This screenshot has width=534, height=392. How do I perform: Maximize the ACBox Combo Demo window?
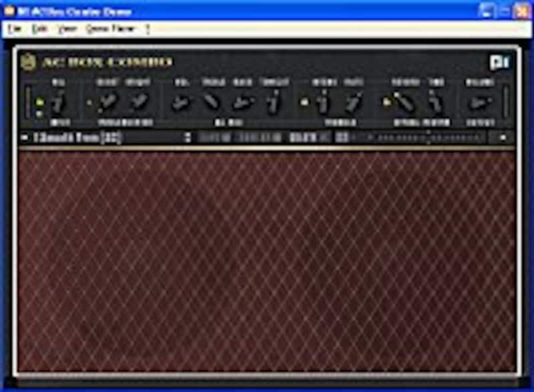pos(504,11)
